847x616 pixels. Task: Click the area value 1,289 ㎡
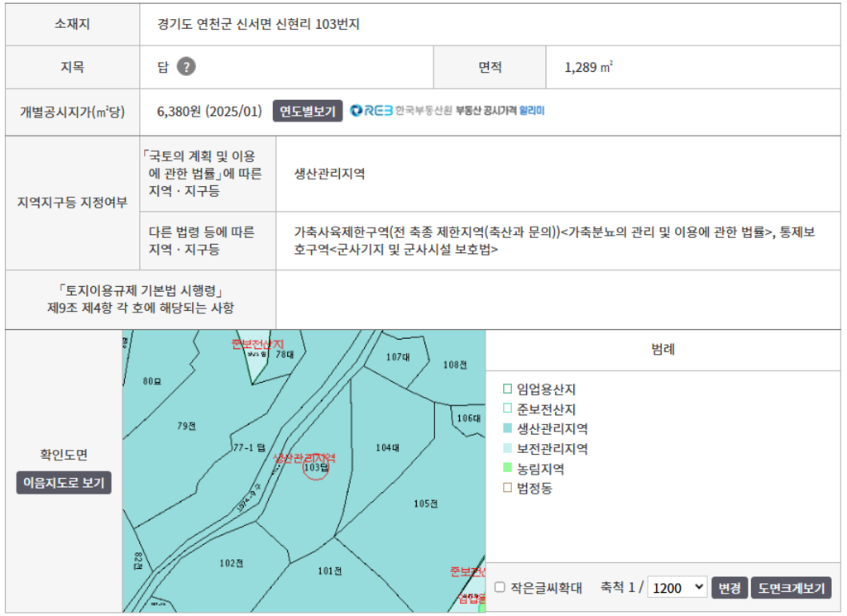(588, 68)
